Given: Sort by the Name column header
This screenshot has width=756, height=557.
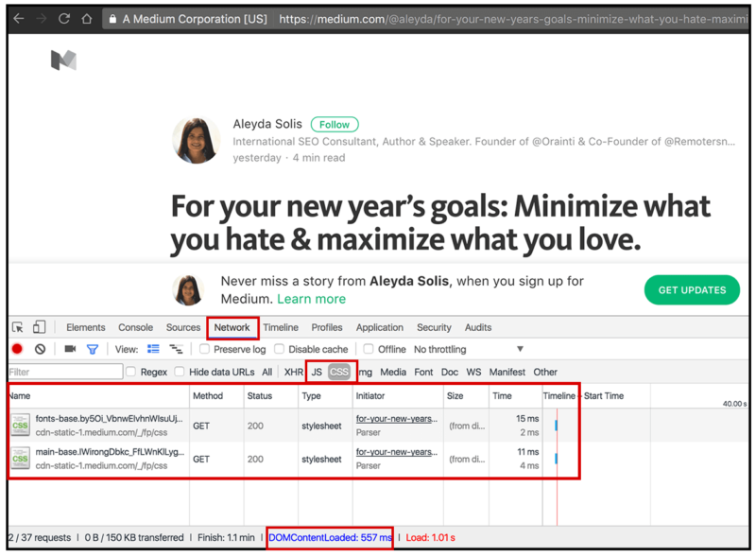Looking at the screenshot, I should [x=99, y=396].
